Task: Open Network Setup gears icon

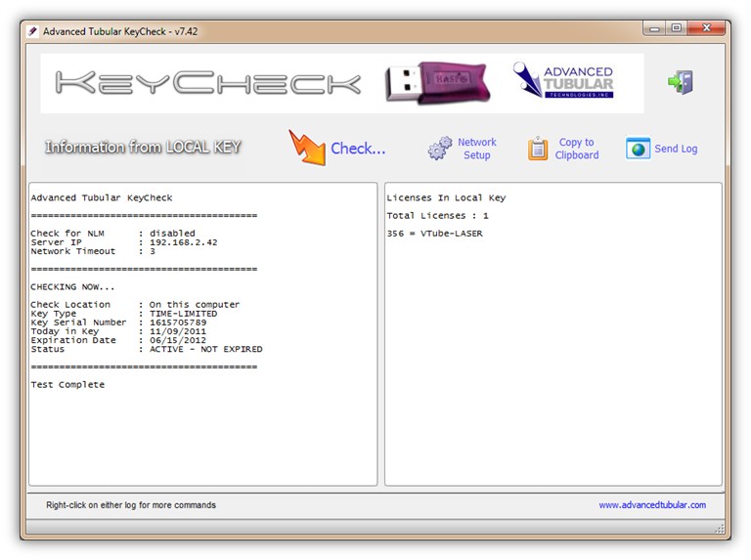Action: 440,148
